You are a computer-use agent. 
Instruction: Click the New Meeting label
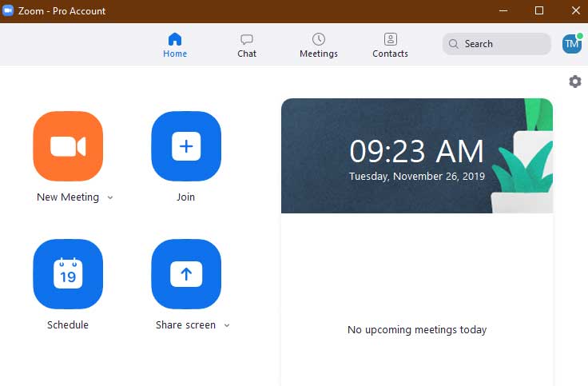68,197
